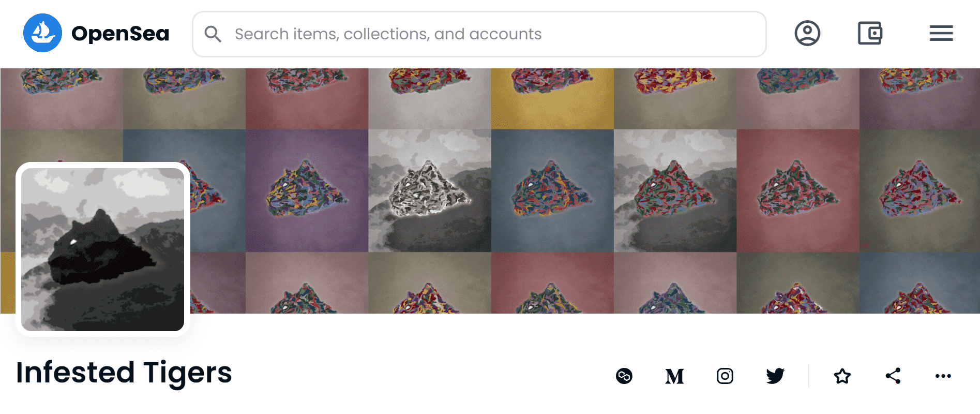Image resolution: width=980 pixels, height=414 pixels.
Task: Open the collection's Instagram profile
Action: coord(725,376)
